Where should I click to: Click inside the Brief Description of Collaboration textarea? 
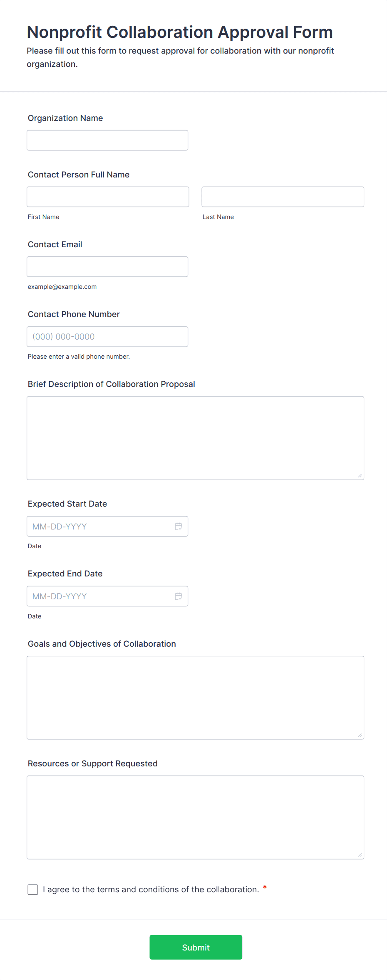point(195,438)
